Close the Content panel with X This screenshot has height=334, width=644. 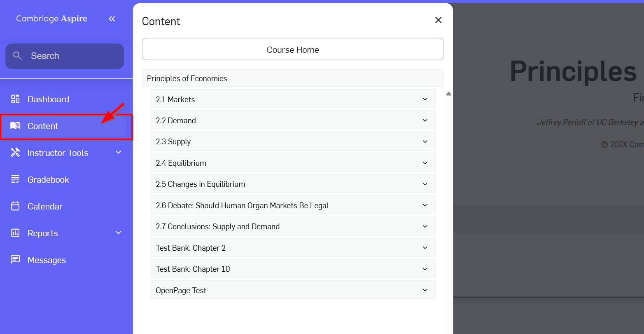point(439,20)
